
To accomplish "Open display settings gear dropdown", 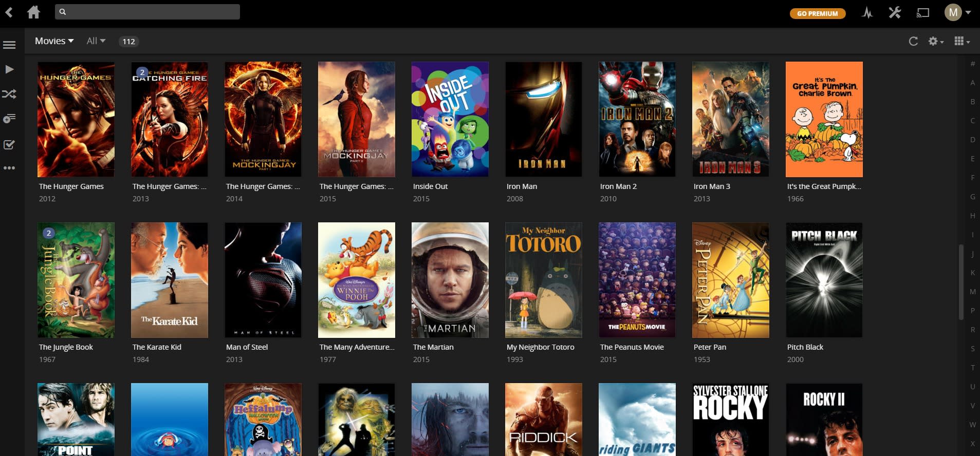I will click(936, 41).
